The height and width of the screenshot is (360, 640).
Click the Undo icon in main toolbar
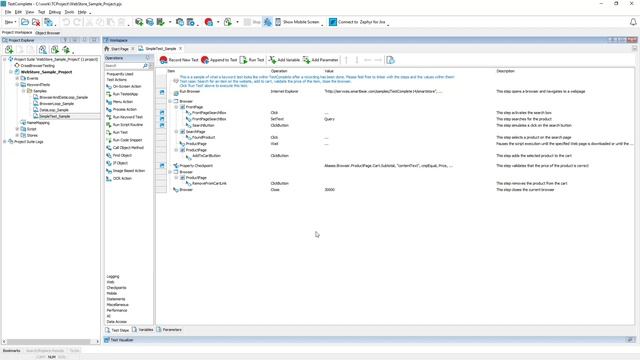click(x=66, y=22)
